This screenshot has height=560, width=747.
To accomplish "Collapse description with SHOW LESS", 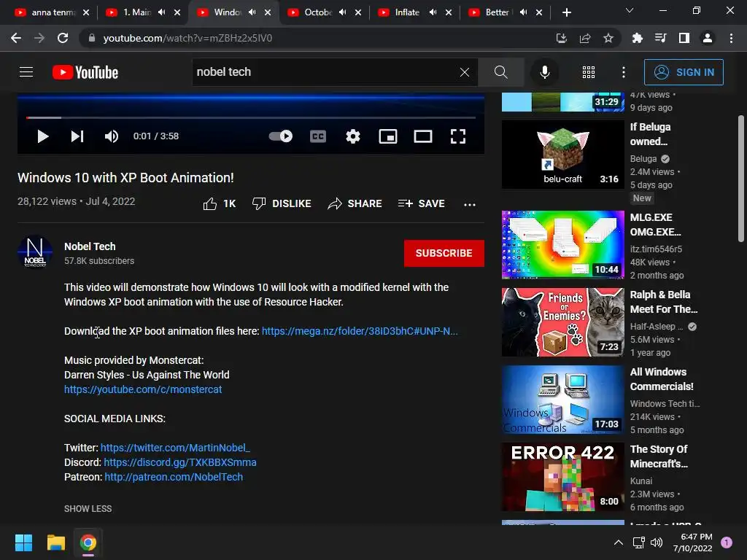I will [88, 508].
